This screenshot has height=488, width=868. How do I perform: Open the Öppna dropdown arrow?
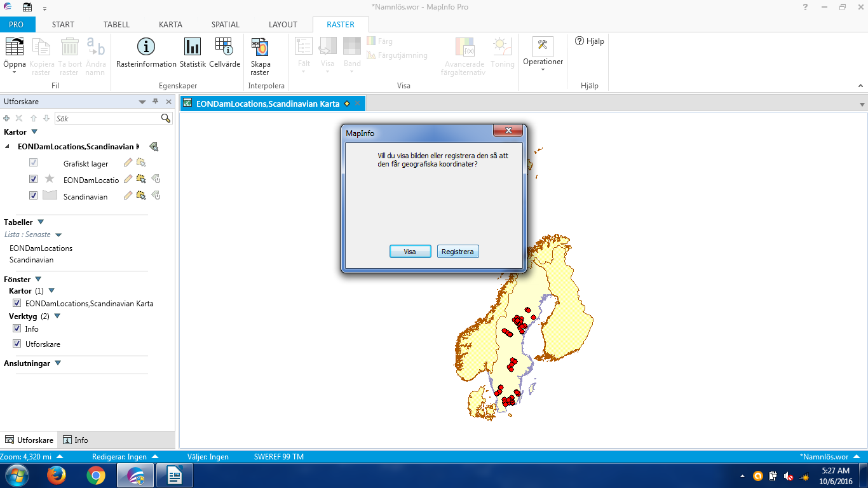[14, 72]
